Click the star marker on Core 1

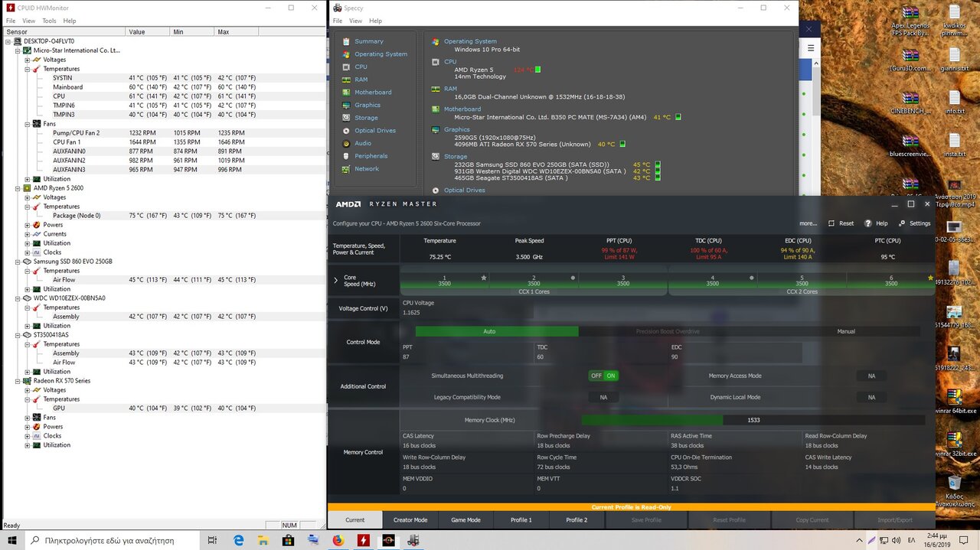point(484,278)
